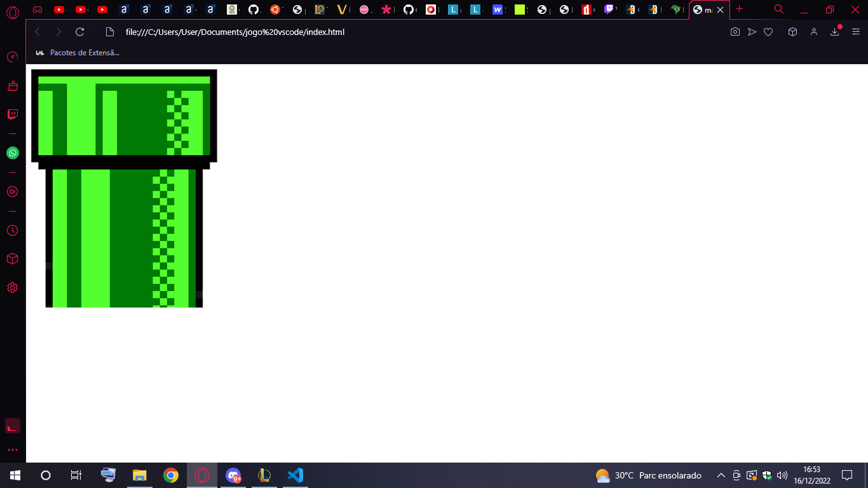Screen dimensions: 868x488
Task: Switch to the lime green square tab
Action: coord(520,10)
